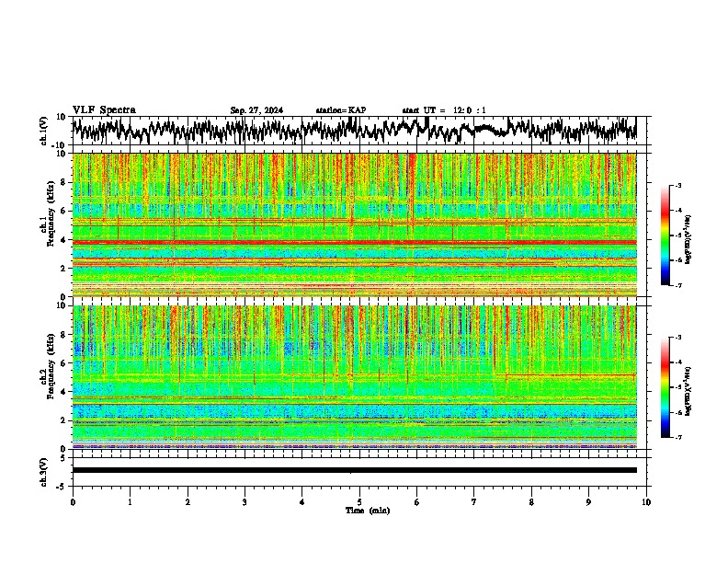The width and height of the screenshot is (728, 563).
Task: Click the ch.1 PSD color scale bar
Action: (x=665, y=235)
